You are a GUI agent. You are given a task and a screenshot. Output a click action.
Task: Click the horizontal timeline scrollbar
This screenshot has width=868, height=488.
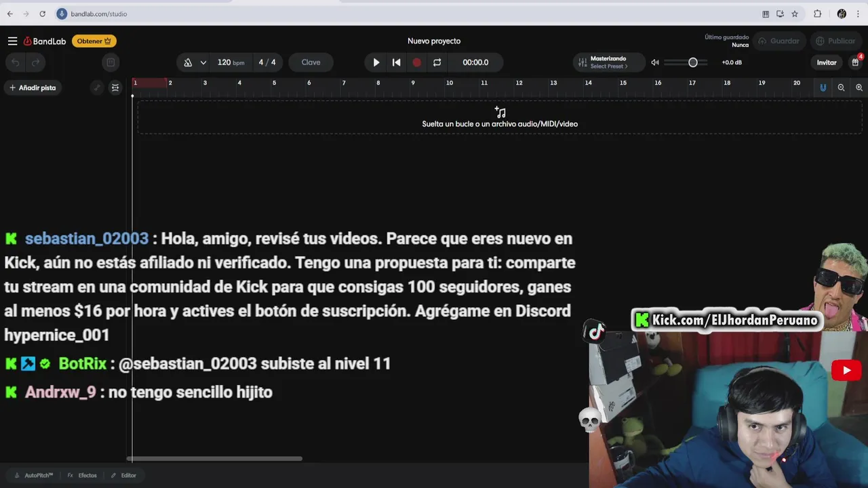[214, 459]
